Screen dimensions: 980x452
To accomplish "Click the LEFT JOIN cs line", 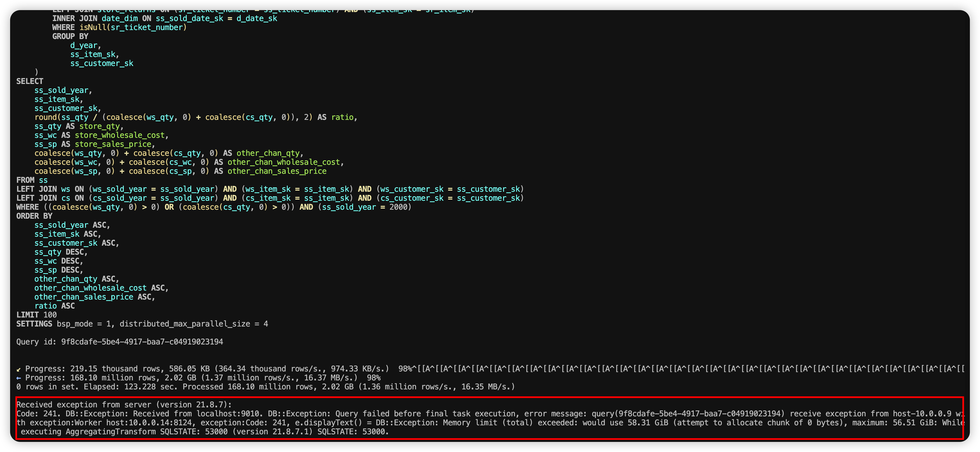I will (x=270, y=198).
